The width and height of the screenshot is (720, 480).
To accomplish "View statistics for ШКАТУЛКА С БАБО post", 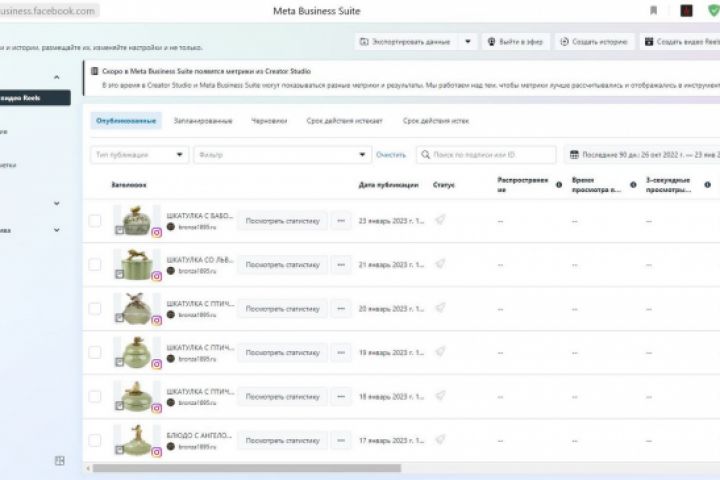I will (x=282, y=221).
